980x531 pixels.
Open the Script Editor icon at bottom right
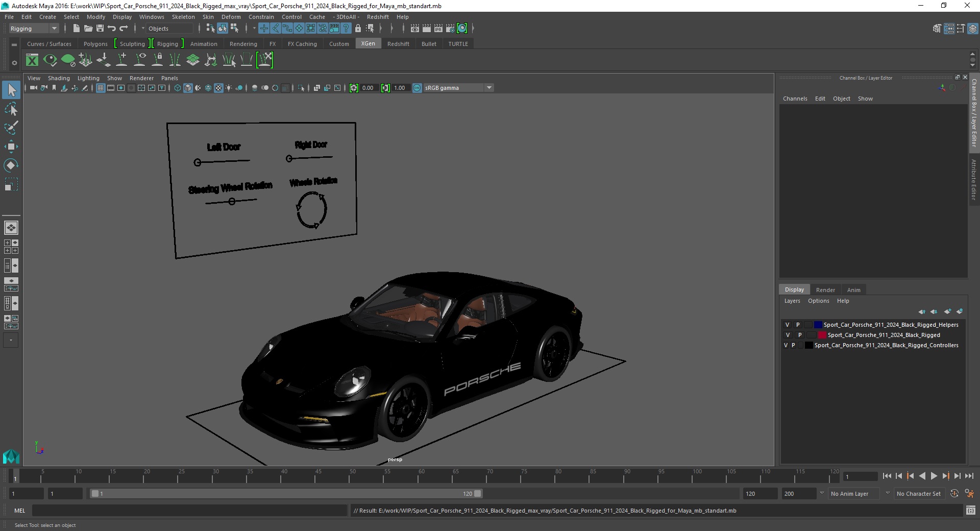coord(971,511)
